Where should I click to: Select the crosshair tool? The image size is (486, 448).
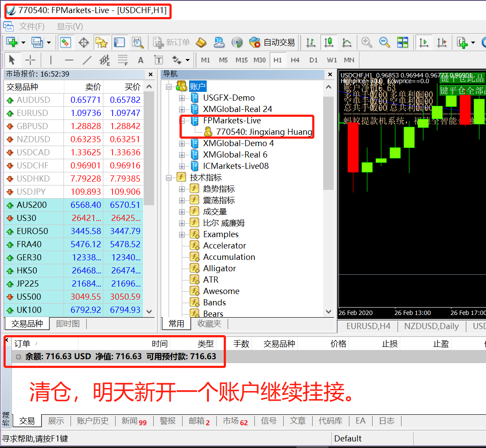click(x=30, y=60)
